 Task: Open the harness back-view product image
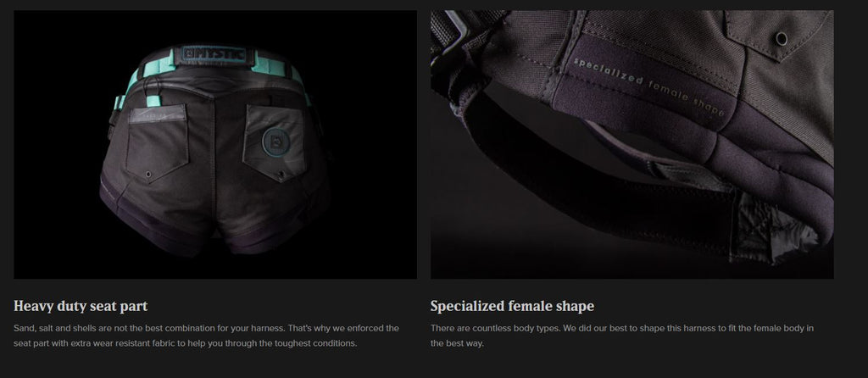(215, 144)
